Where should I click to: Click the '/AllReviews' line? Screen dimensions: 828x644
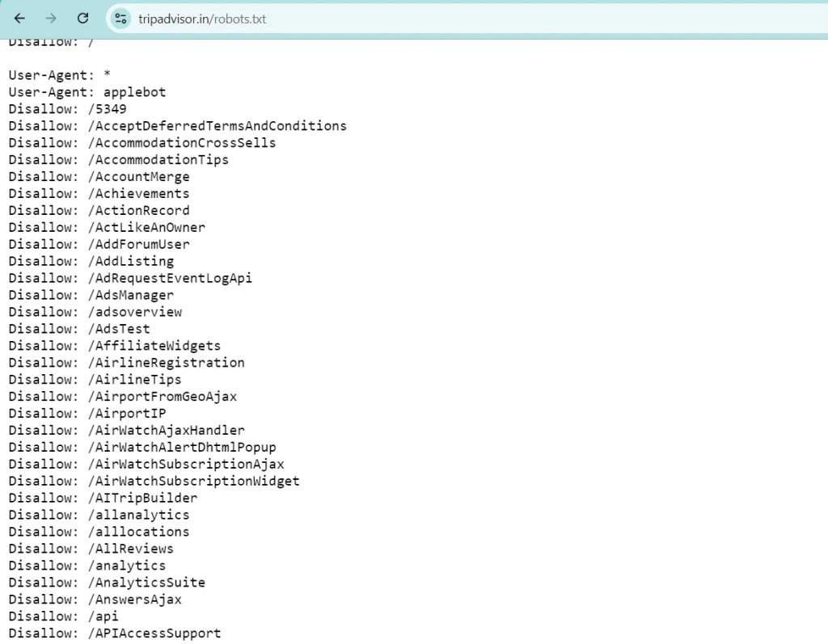[x=91, y=548]
